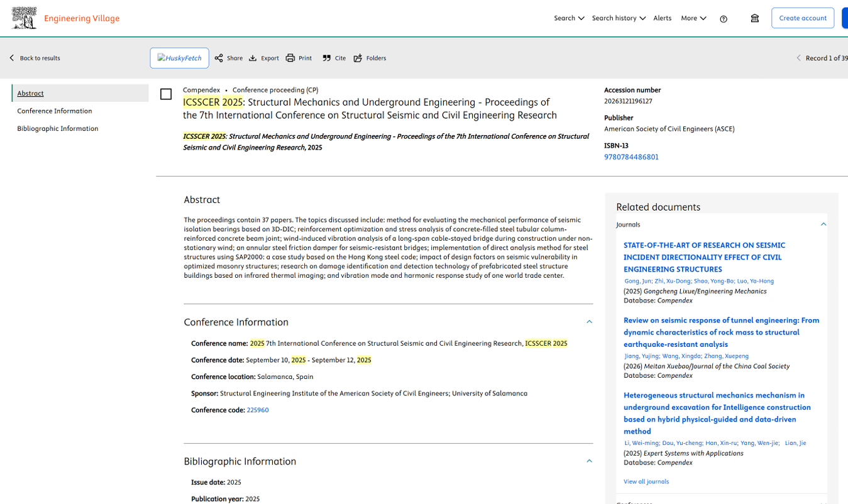Image resolution: width=848 pixels, height=504 pixels.
Task: Select Bibliographic Information in the sidebar
Action: click(x=58, y=128)
